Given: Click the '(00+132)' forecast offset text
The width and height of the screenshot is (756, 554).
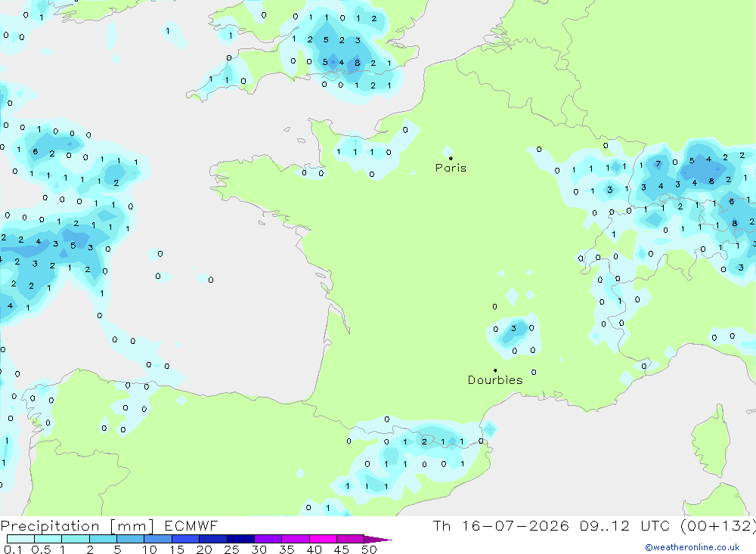Looking at the screenshot, I should 718,526.
